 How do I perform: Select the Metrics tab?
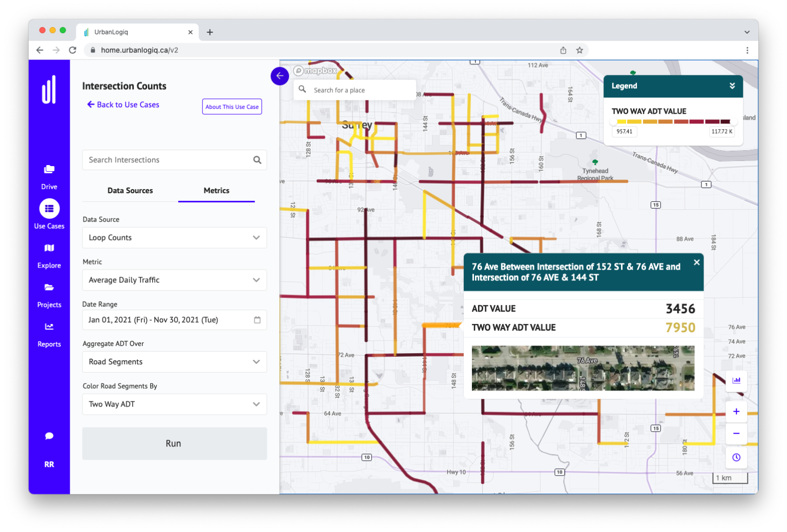pos(216,191)
